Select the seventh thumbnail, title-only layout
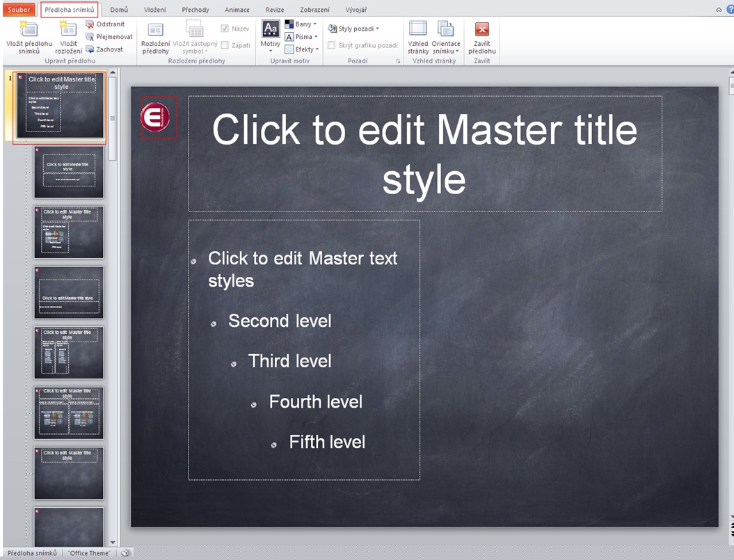 69,473
